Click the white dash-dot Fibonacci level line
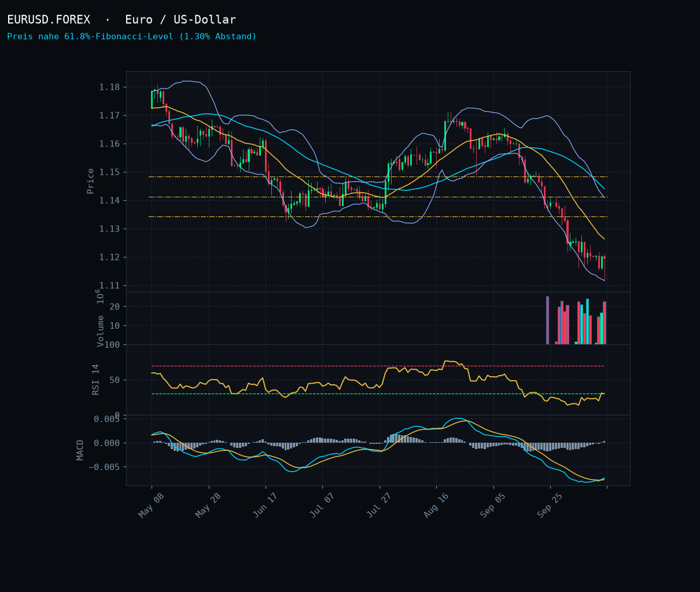The height and width of the screenshot is (592, 700). point(378,177)
